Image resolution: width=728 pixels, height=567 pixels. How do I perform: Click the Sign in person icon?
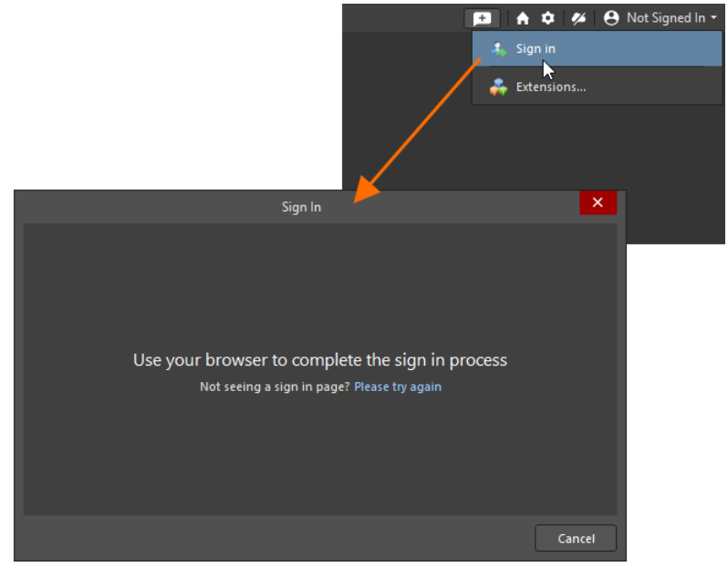point(498,49)
